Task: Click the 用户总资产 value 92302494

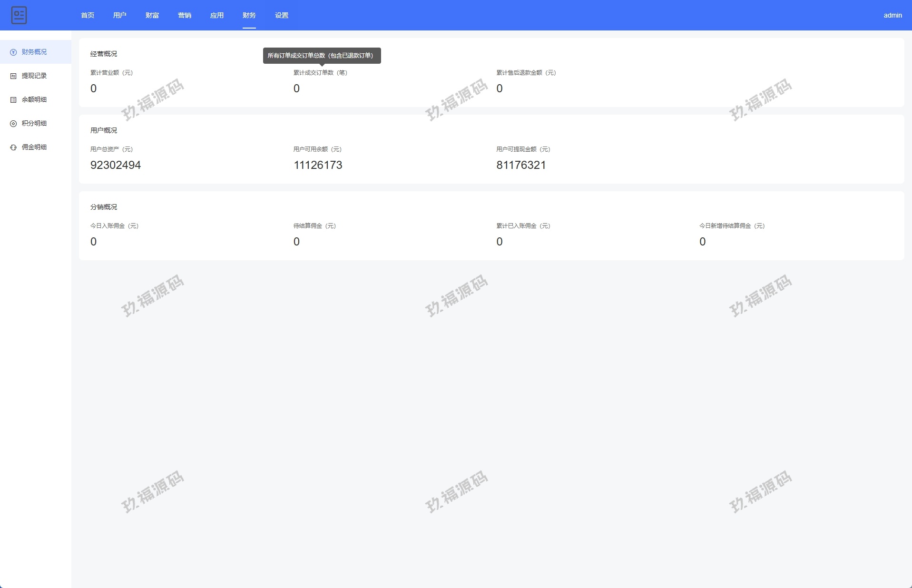Action: 116,165
